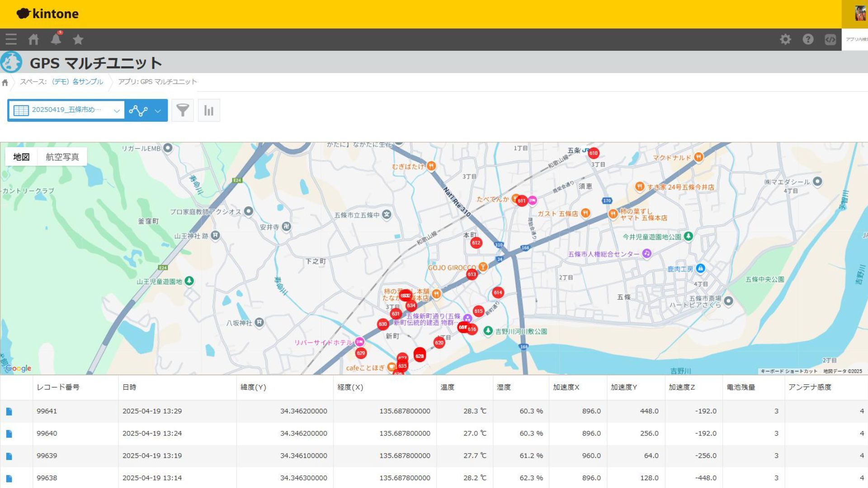Open the (デモ) 各サンプル space link
Screen dimensions: 868x488
pos(77,82)
